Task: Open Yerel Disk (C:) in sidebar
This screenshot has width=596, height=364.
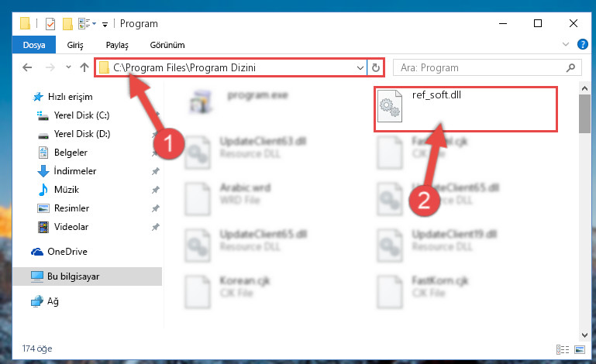Action: click(74, 115)
